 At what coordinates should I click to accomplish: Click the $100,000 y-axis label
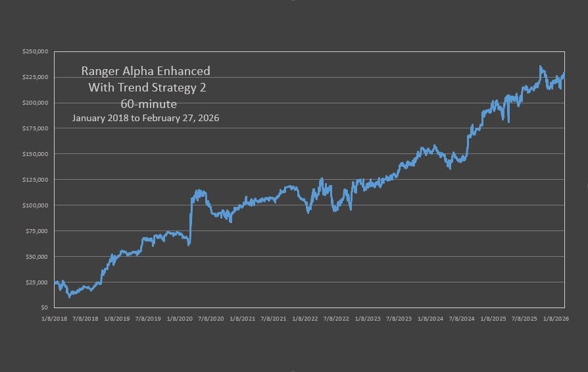coord(36,205)
